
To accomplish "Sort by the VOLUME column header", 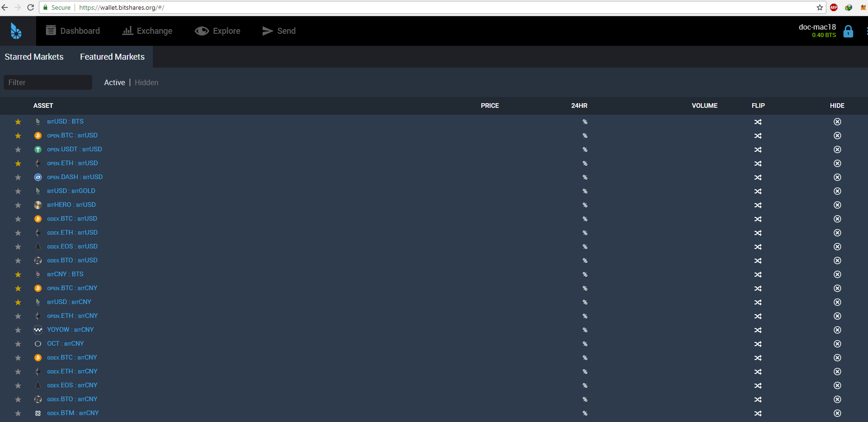I will coord(704,105).
